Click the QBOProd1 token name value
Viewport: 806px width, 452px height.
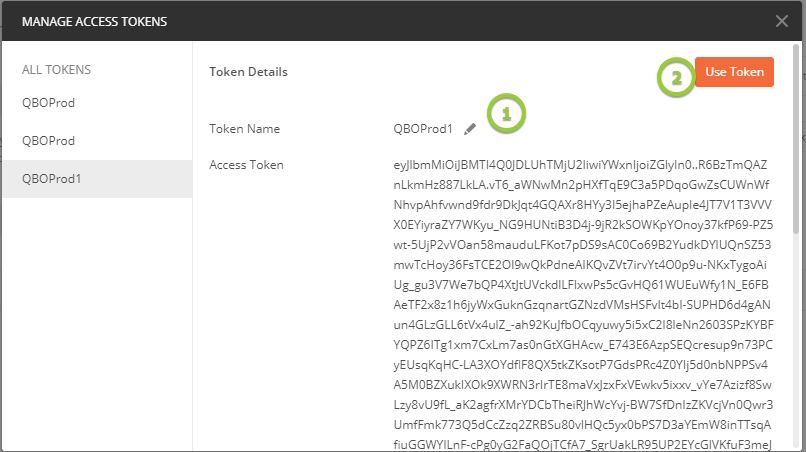(423, 129)
